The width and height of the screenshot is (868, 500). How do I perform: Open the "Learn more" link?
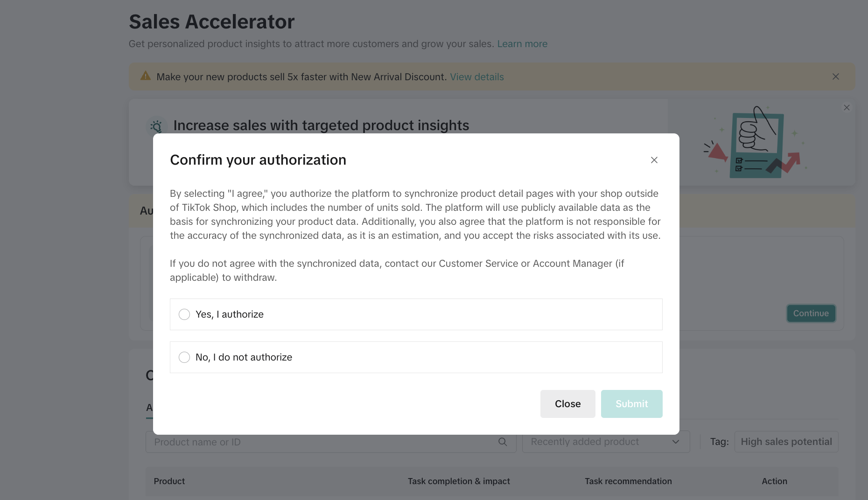522,44
